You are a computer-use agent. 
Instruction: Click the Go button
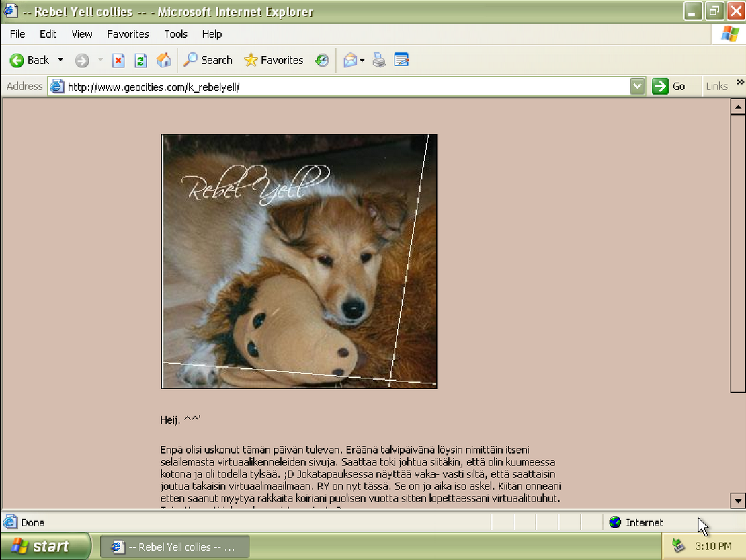click(x=669, y=86)
